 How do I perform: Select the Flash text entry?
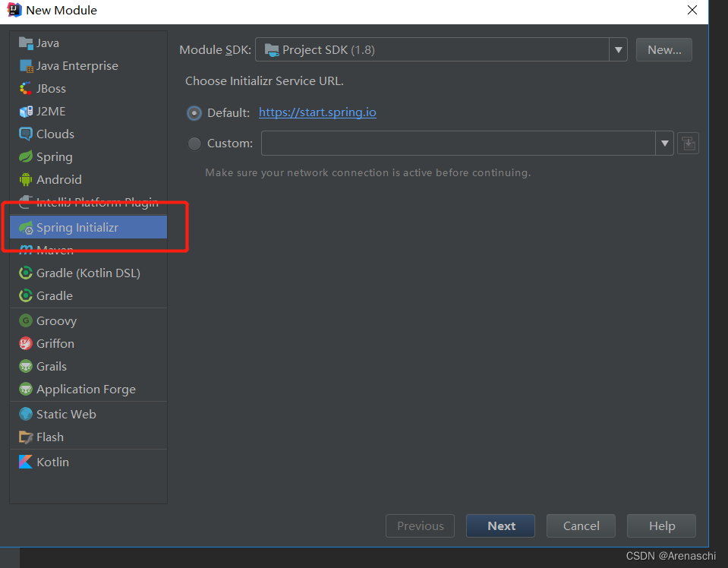50,437
